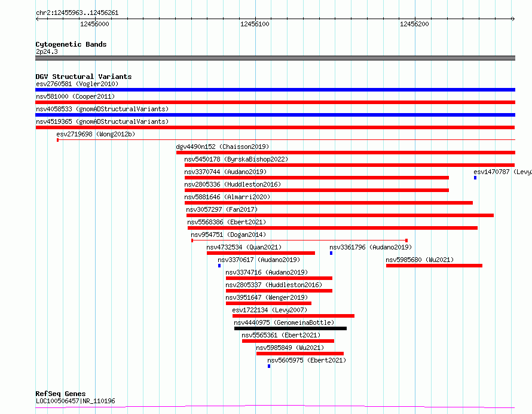Click the red nsv2805337 variant bar
This screenshot has height=414, width=532.
pos(279,291)
